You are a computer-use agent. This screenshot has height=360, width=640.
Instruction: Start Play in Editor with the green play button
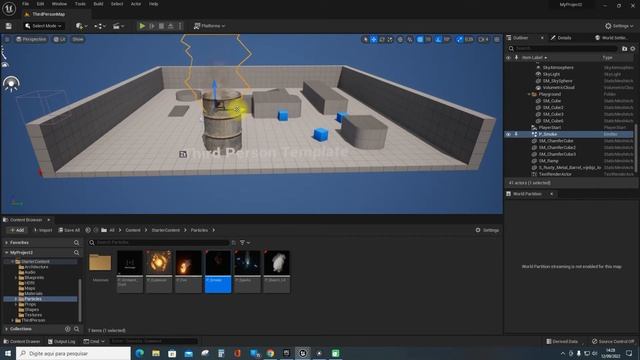[x=142, y=26]
